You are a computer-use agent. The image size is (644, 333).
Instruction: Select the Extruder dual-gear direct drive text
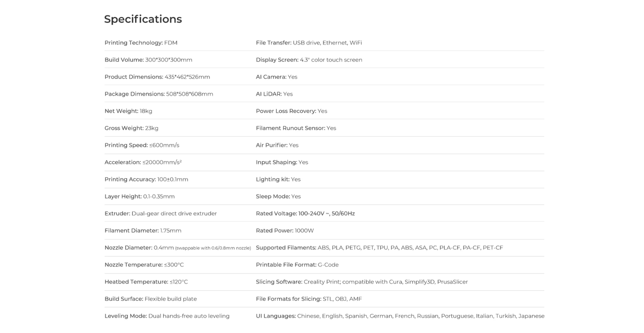pyautogui.click(x=160, y=214)
